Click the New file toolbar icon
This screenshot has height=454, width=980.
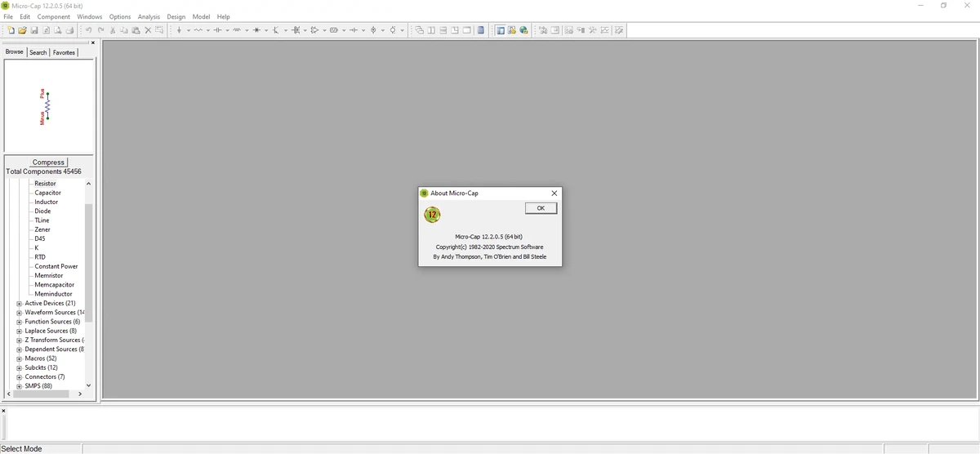coord(11,30)
